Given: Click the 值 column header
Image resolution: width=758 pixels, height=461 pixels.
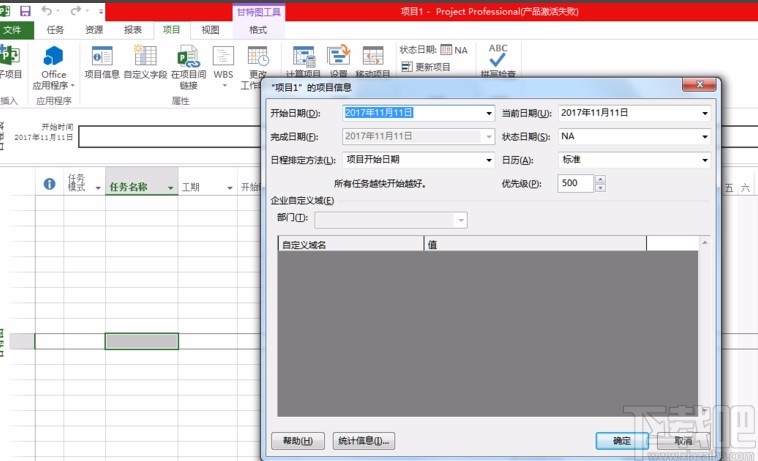Looking at the screenshot, I should [535, 244].
